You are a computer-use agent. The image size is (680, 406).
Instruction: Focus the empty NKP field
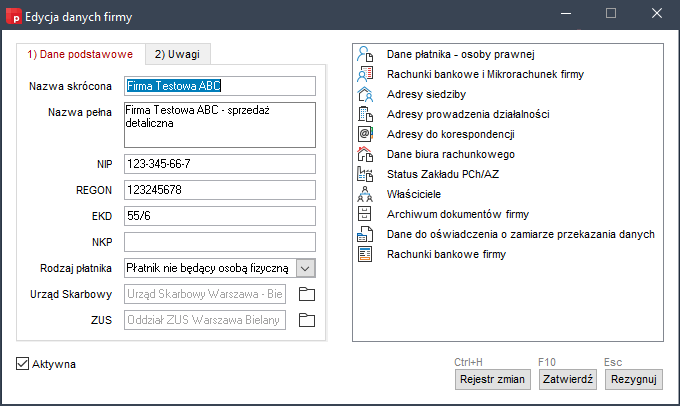click(219, 242)
